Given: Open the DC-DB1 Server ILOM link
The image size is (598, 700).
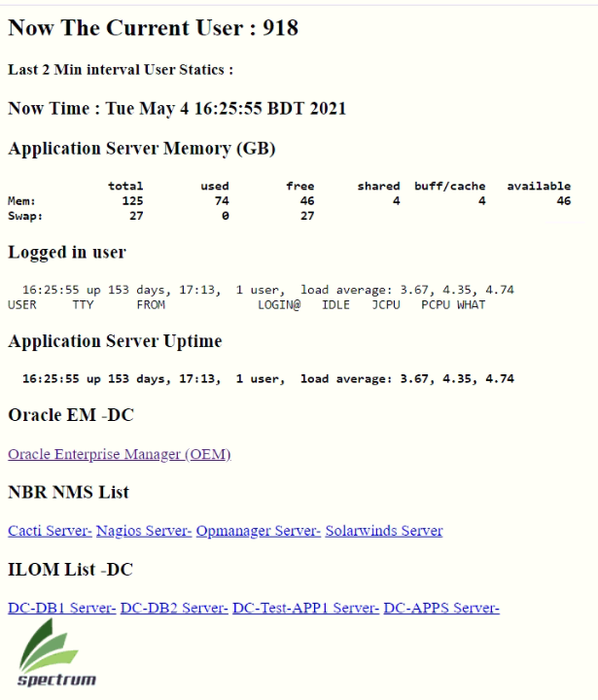Looking at the screenshot, I should coord(61,609).
